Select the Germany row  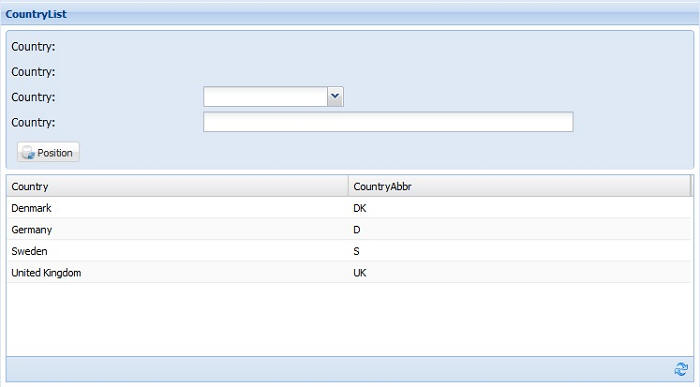349,229
